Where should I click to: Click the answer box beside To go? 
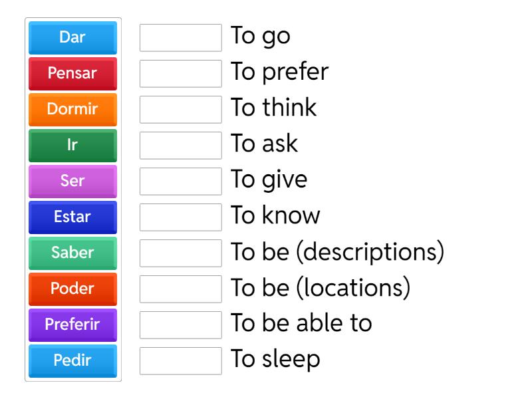[x=180, y=38]
